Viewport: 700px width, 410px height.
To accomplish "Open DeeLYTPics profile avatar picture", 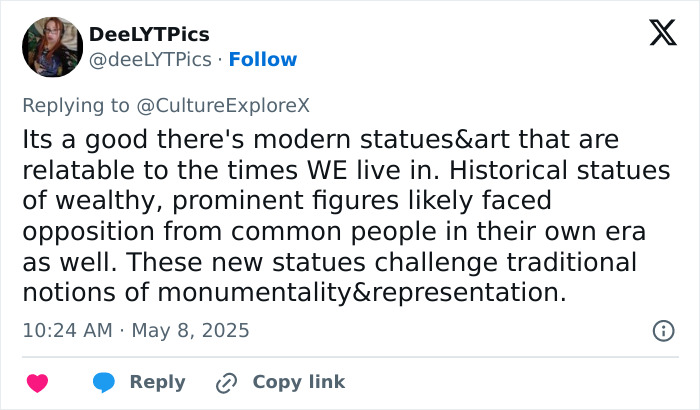I will [52, 47].
